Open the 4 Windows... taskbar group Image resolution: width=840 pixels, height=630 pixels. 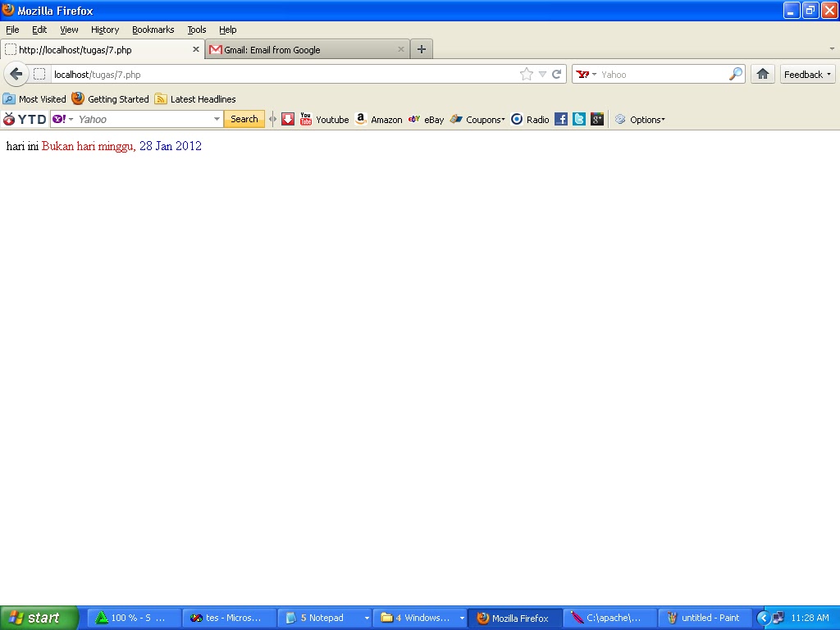click(x=420, y=619)
